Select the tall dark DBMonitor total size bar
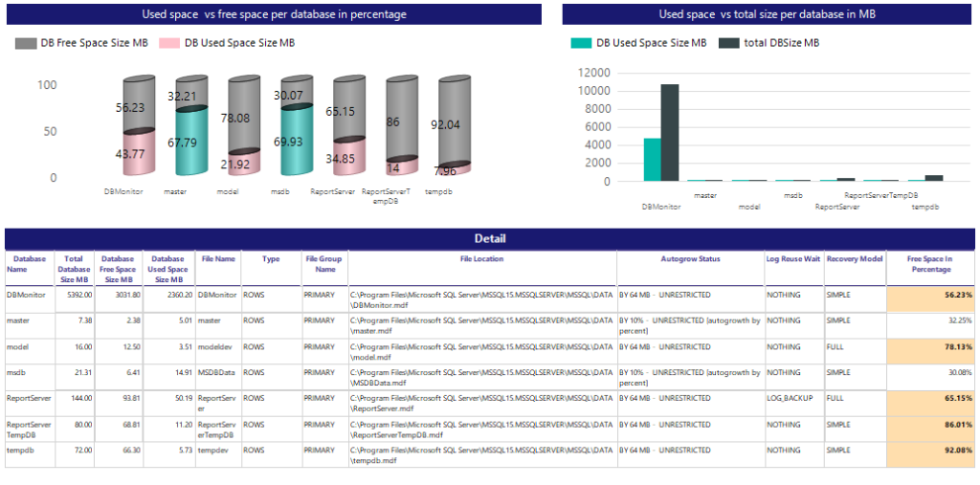This screenshot has width=980, height=485. pyautogui.click(x=670, y=132)
